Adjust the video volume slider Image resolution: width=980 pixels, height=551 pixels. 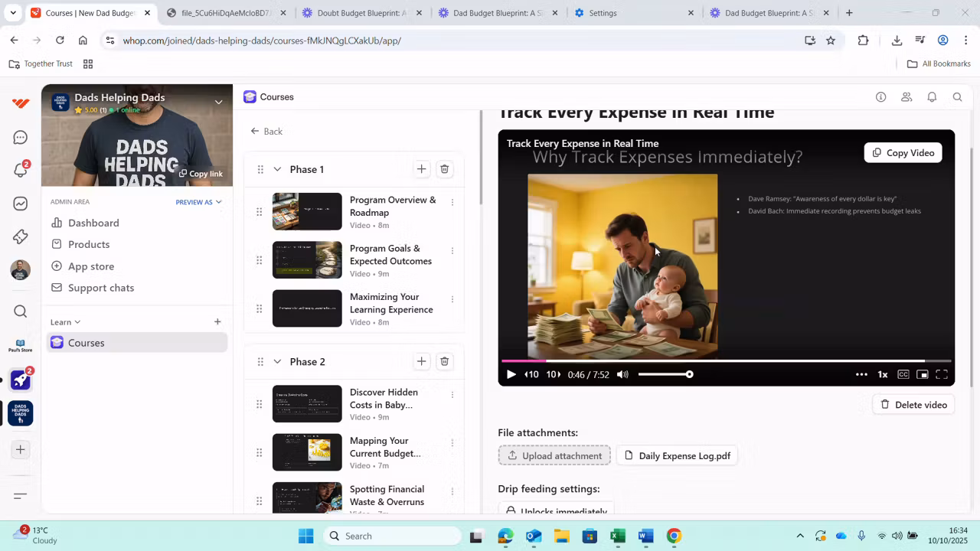(665, 374)
